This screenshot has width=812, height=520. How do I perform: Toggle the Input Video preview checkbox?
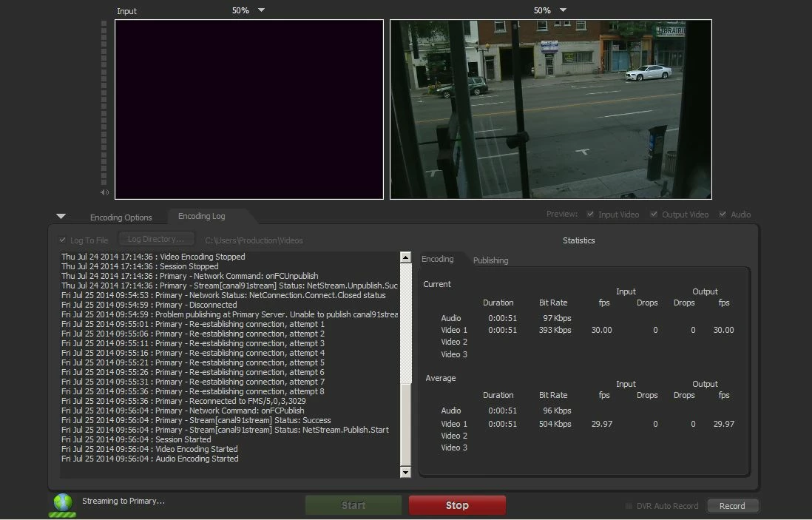coord(590,214)
